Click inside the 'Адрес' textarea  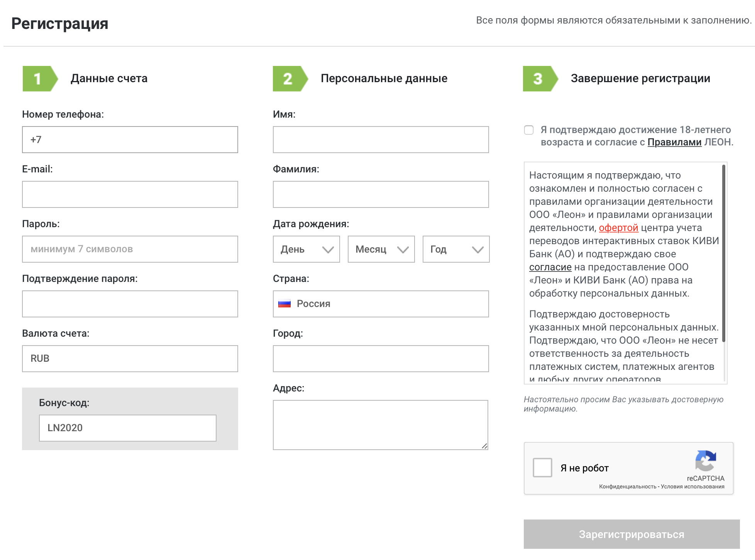[x=381, y=425]
